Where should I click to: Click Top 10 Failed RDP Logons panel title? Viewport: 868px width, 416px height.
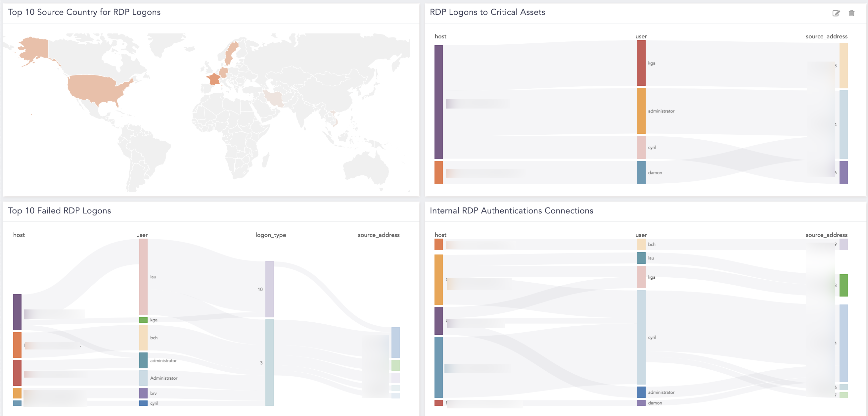(x=59, y=211)
